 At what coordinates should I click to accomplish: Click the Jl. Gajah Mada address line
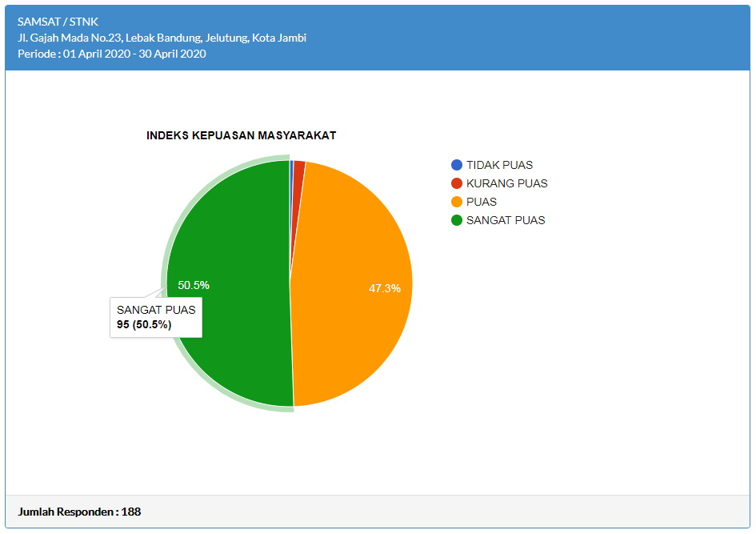click(x=162, y=38)
